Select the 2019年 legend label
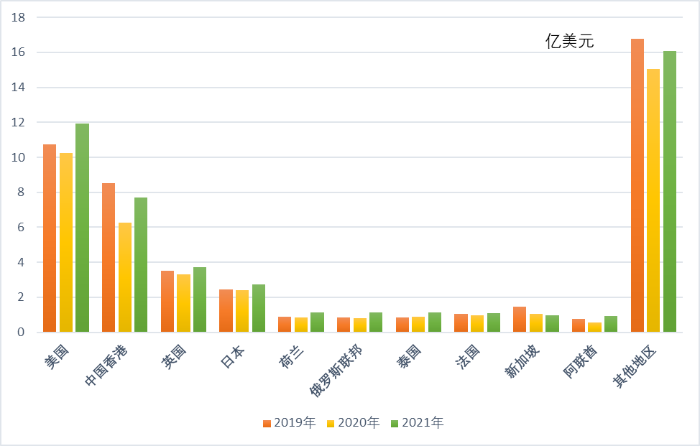 [295, 423]
